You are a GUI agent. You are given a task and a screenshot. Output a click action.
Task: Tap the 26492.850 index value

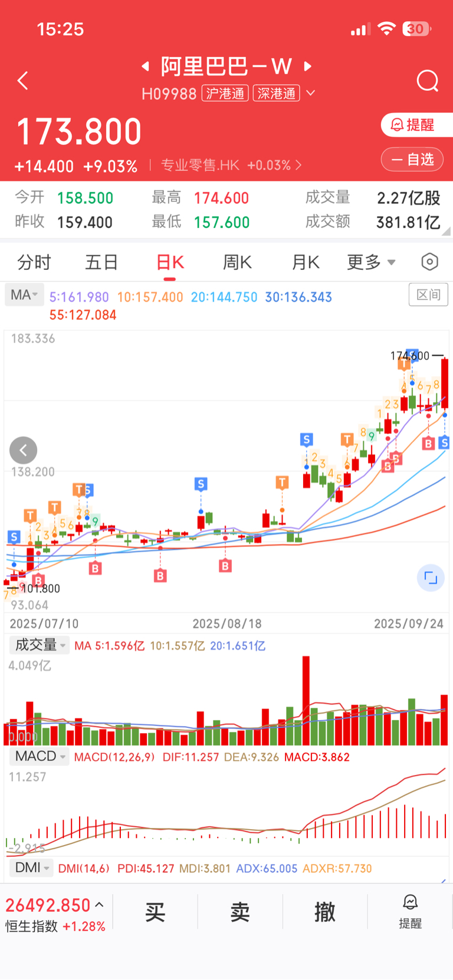(x=48, y=905)
